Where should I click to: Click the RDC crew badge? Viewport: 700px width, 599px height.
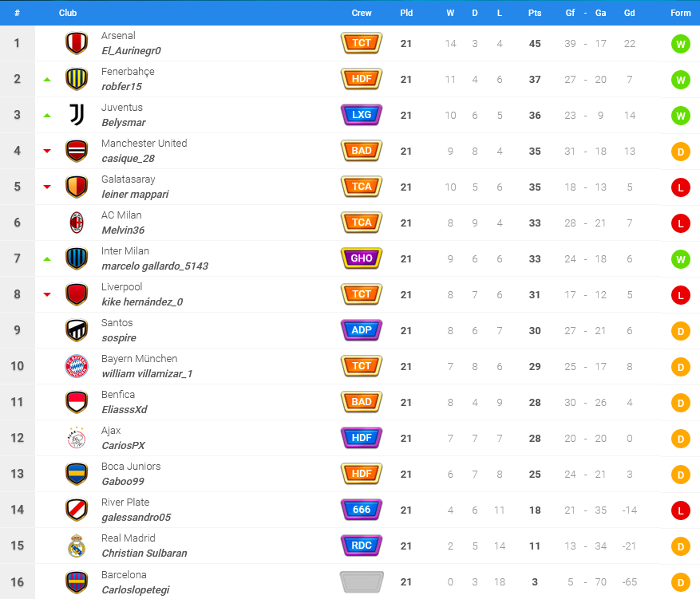click(362, 546)
